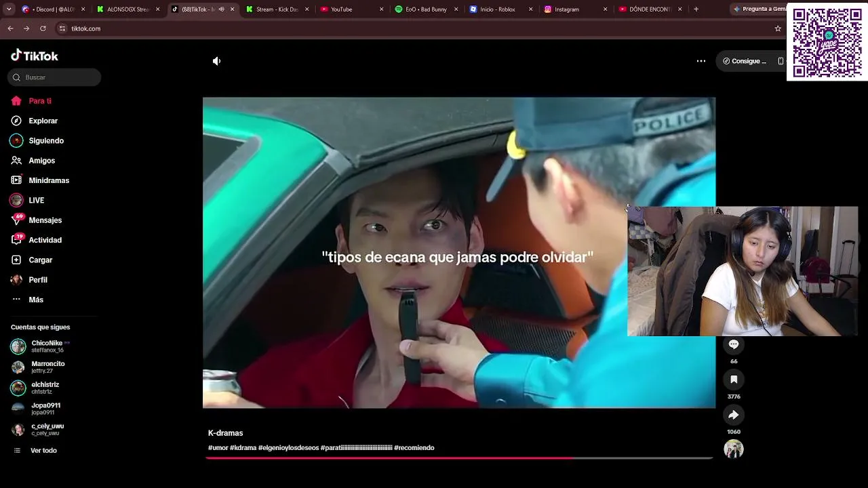Seek on the video progress bar
Viewport: 868px width, 488px height.
459,458
